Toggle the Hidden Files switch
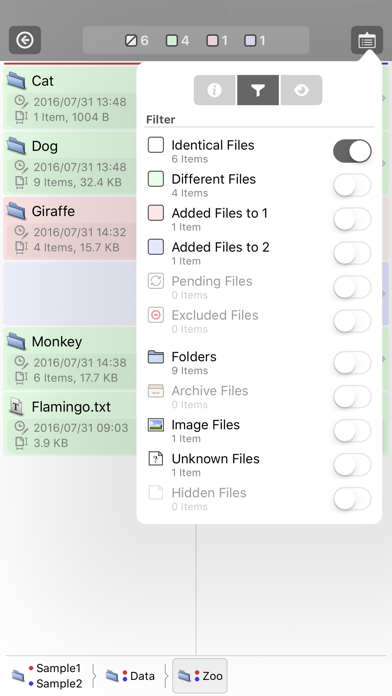 tap(352, 499)
